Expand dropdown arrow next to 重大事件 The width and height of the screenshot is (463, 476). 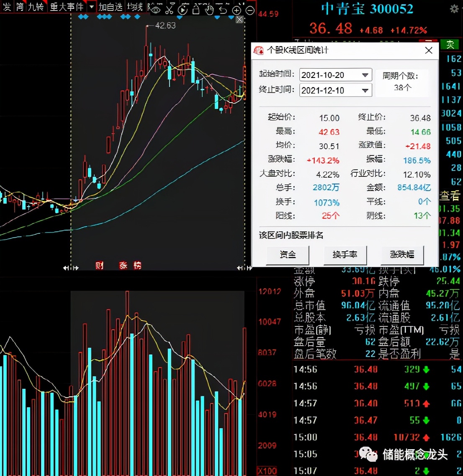[x=92, y=7]
